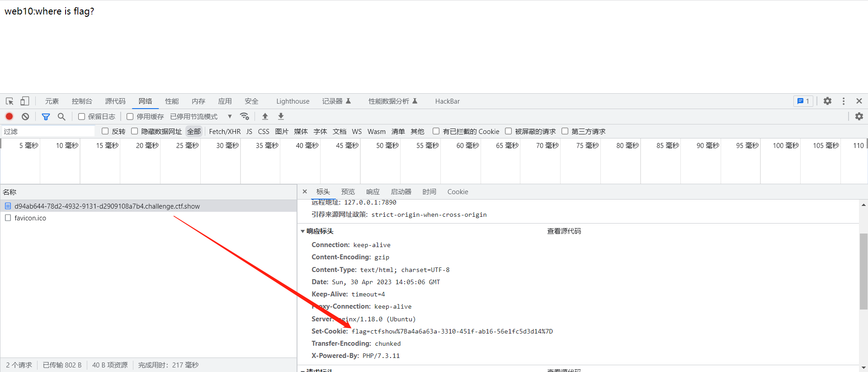Switch to the HackBar tab
The height and width of the screenshot is (372, 868).
point(447,101)
